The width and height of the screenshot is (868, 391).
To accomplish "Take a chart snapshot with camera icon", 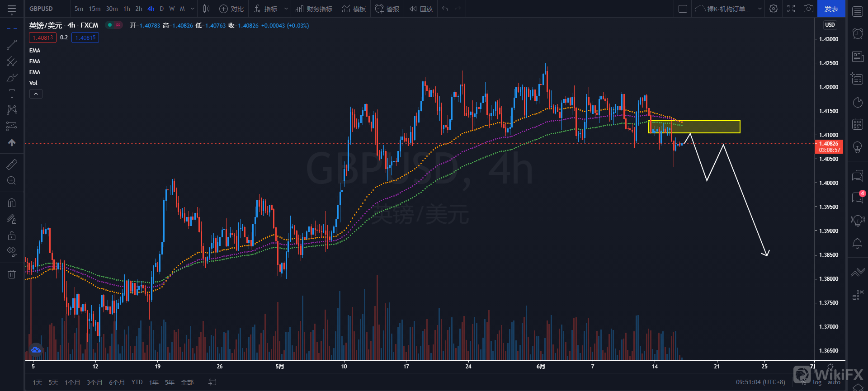I will click(808, 9).
